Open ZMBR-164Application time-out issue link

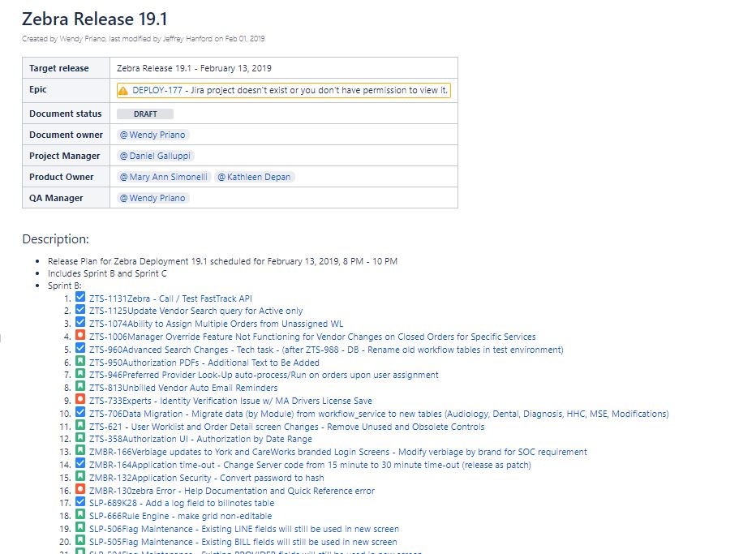point(310,465)
